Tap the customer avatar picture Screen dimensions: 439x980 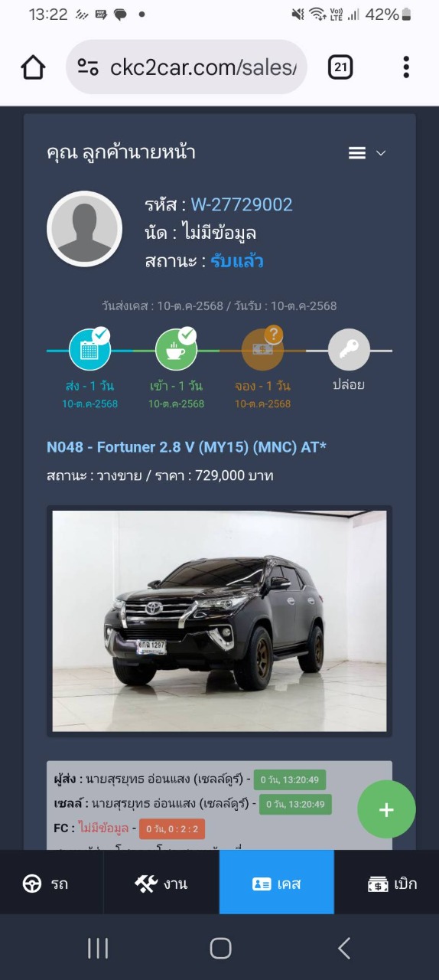coord(85,229)
